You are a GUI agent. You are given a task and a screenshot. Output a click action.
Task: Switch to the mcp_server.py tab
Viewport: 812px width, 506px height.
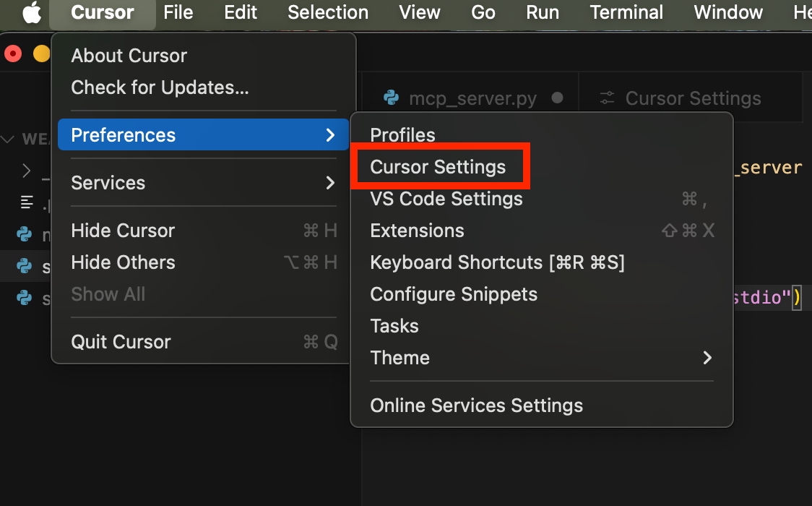(x=470, y=98)
